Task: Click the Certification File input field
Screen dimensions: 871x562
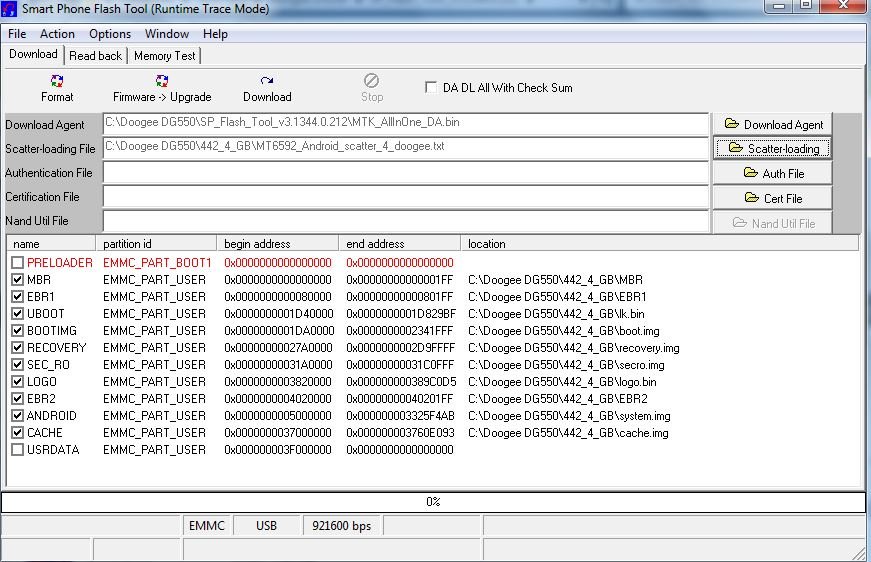Action: (406, 197)
